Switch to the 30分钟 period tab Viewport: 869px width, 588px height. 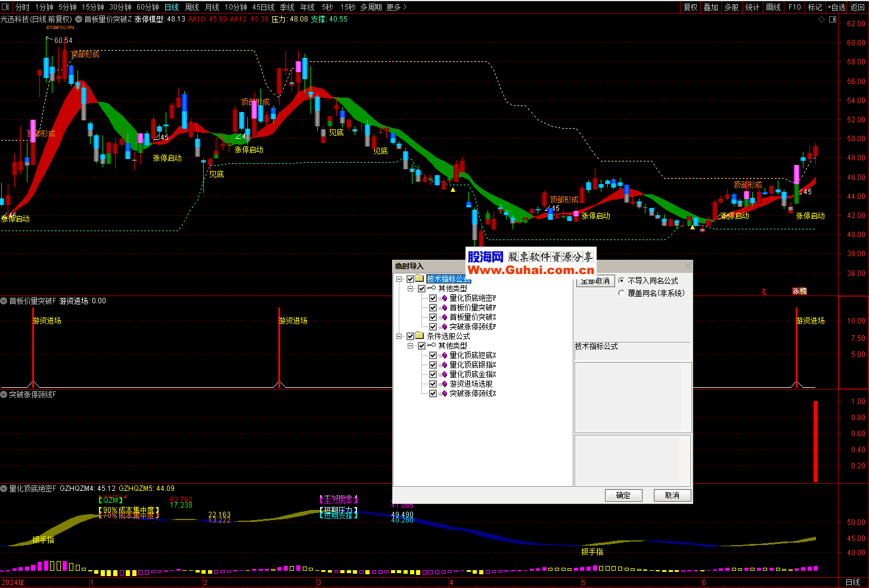coord(120,7)
